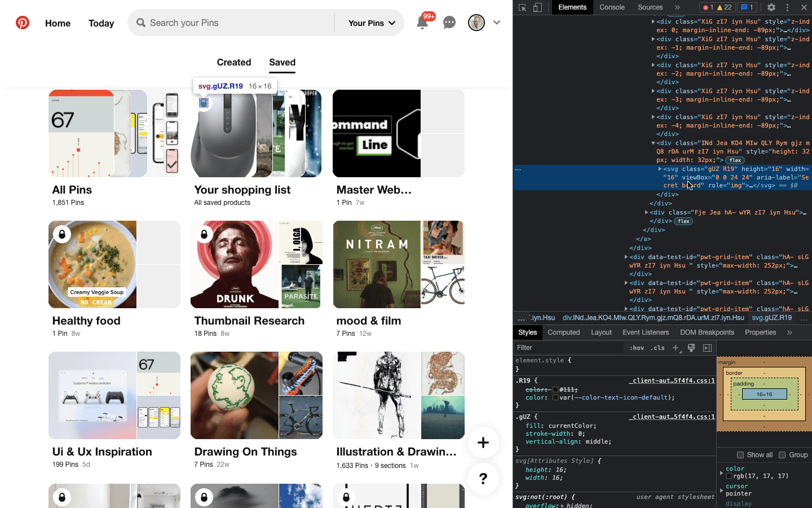Screen dimensions: 812x508
Task: Click the profile avatar picture
Action: pyautogui.click(x=476, y=23)
